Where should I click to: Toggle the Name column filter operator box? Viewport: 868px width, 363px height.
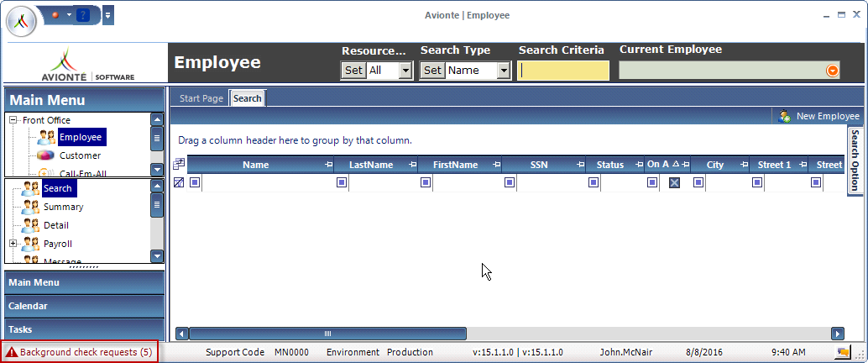click(x=195, y=182)
